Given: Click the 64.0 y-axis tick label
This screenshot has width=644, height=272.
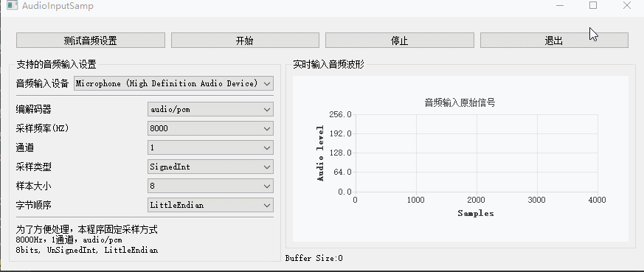Looking at the screenshot, I should (x=342, y=172).
